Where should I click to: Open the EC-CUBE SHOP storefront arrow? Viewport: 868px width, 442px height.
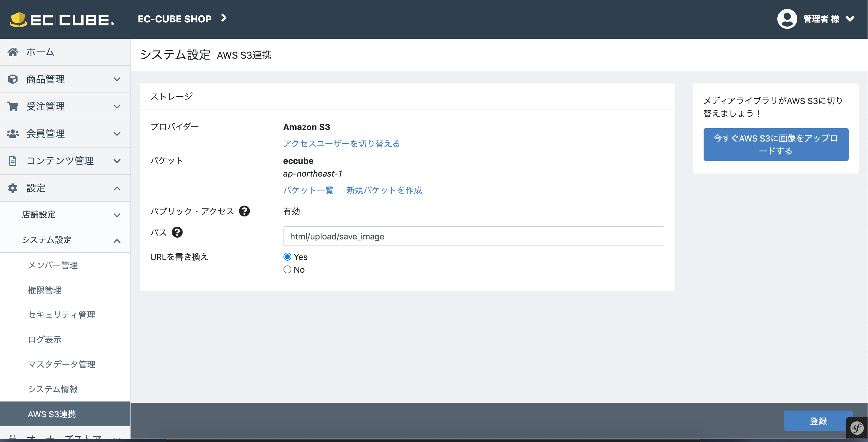224,18
